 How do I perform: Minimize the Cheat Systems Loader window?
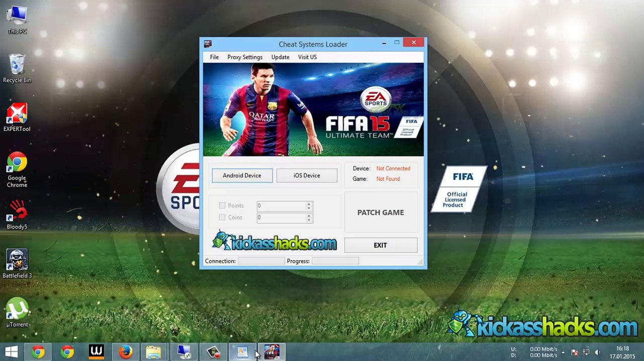click(x=384, y=43)
